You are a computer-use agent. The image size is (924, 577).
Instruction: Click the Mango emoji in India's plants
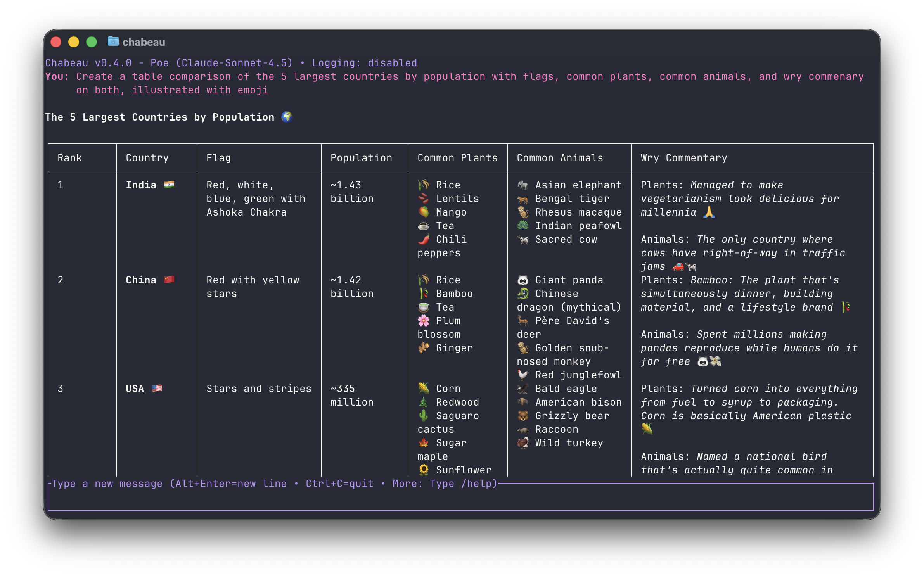tap(424, 212)
